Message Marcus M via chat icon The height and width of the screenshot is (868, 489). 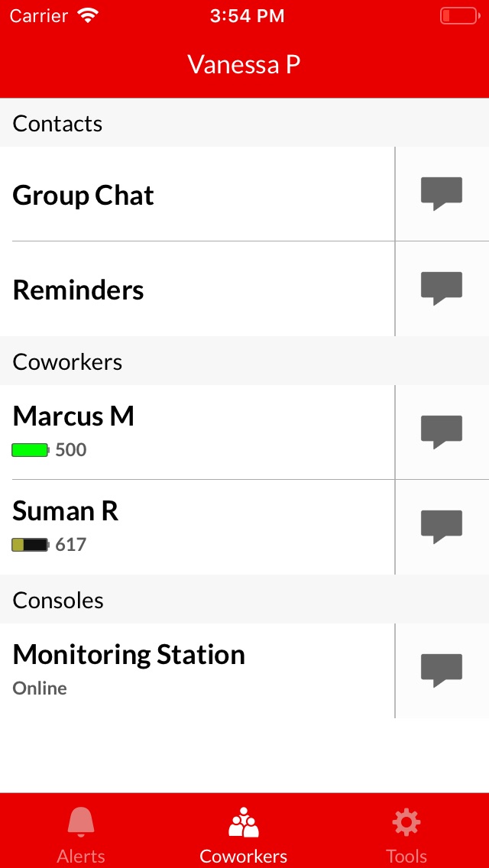tap(442, 432)
